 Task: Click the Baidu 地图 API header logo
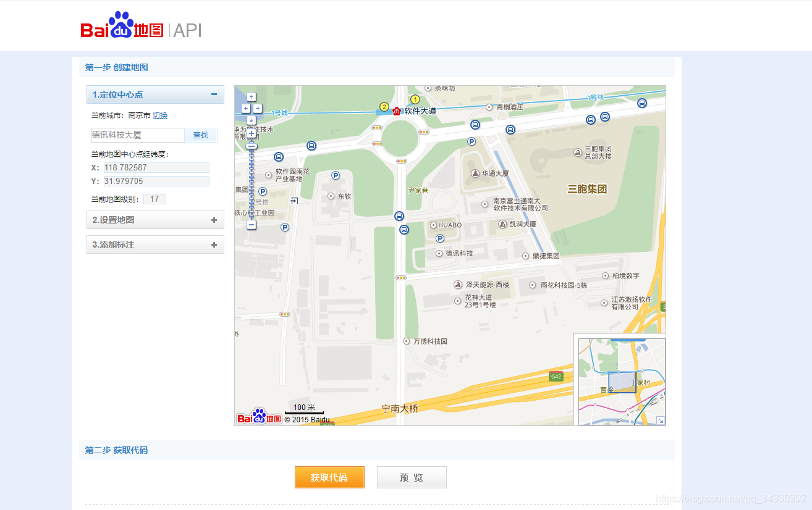pyautogui.click(x=141, y=27)
